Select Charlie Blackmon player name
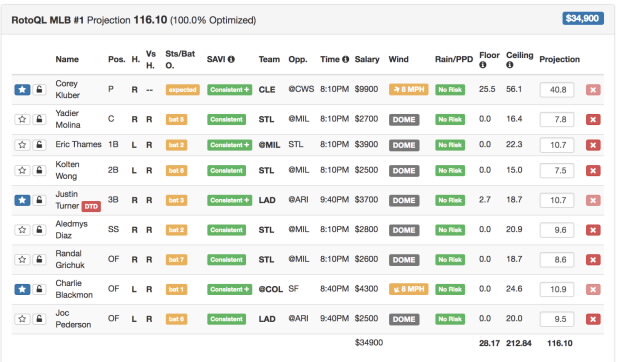 pos(74,289)
